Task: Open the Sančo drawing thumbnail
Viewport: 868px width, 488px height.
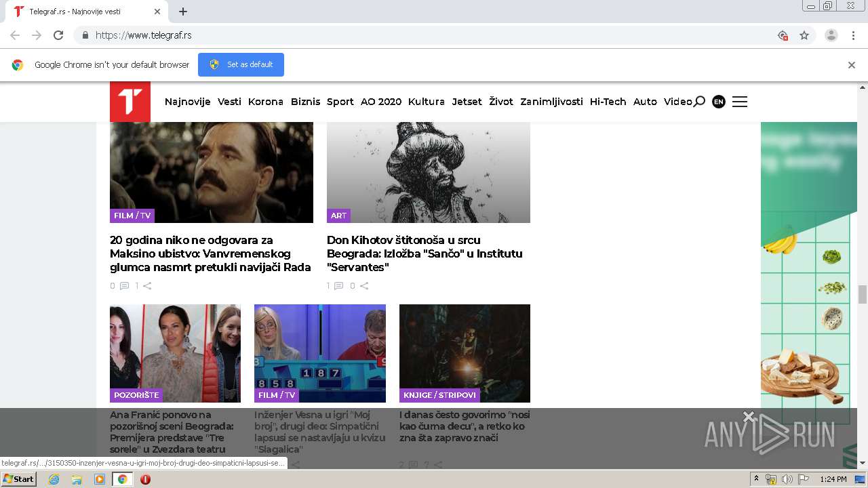Action: [429, 172]
